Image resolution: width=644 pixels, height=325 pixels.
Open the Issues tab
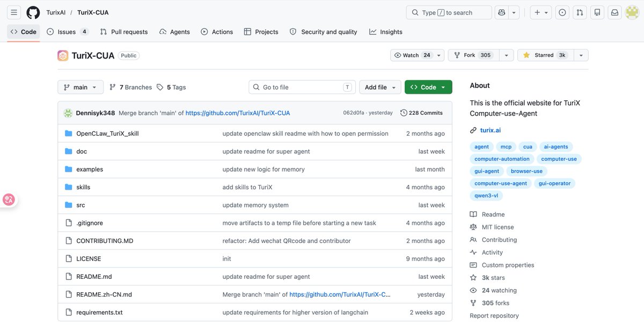click(x=68, y=32)
